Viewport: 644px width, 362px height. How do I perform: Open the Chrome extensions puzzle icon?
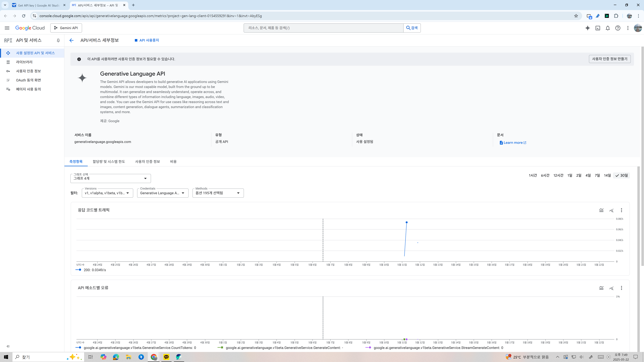tap(616, 16)
